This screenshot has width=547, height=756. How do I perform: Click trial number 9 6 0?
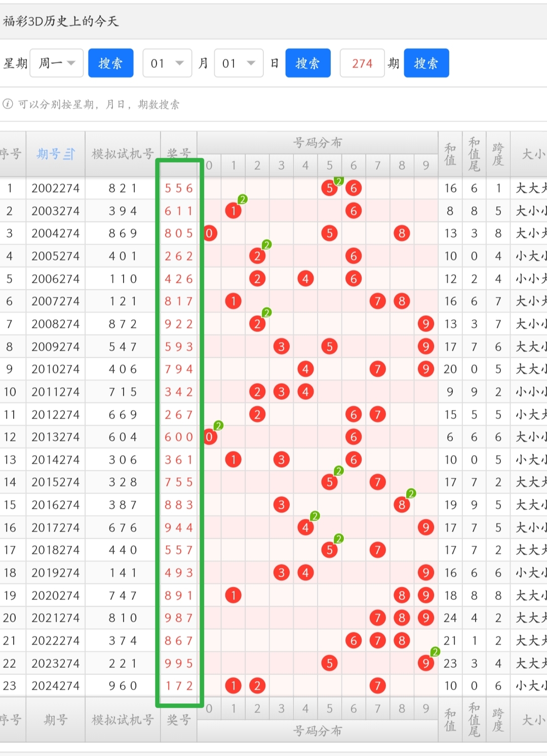123,686
